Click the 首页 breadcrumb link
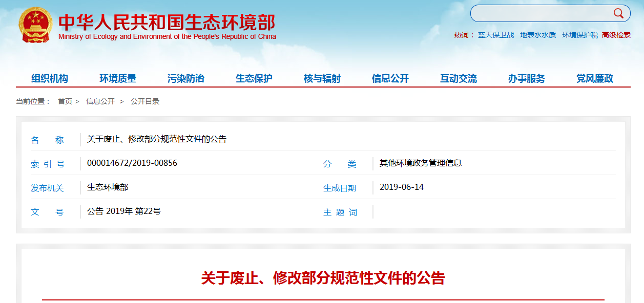This screenshot has width=644, height=303. 65,101
